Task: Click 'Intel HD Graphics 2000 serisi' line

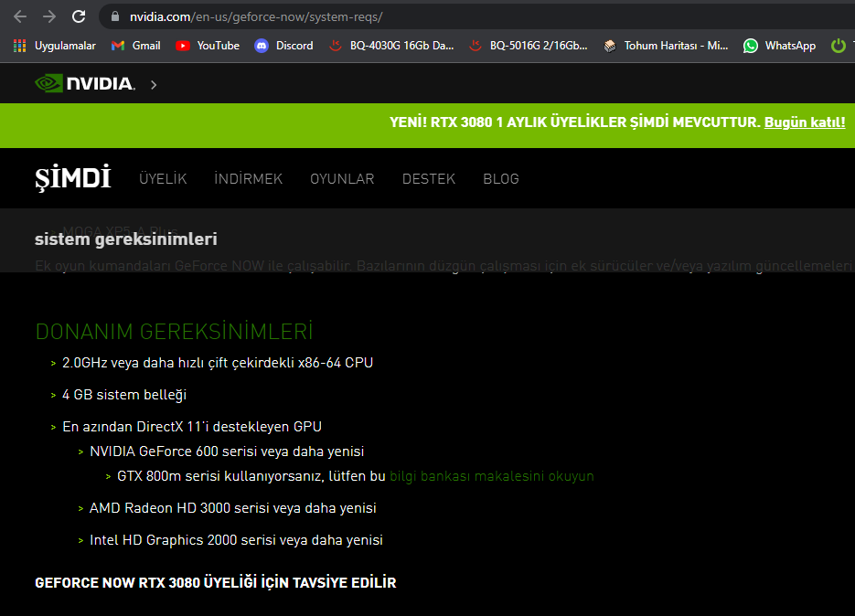Action: coord(236,539)
